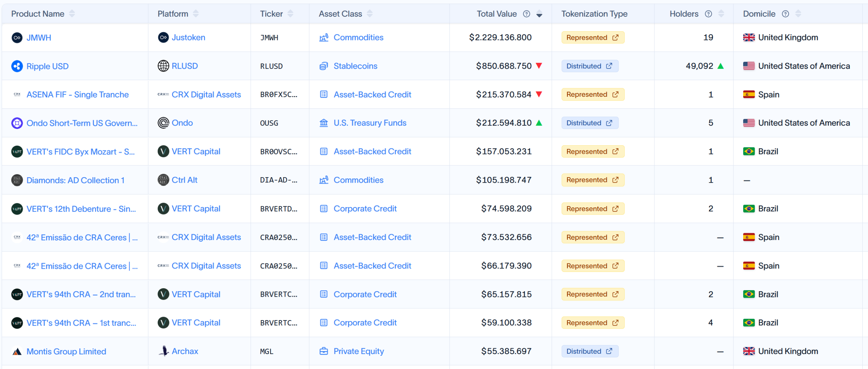The height and width of the screenshot is (369, 868).
Task: Click the JMWH product logo icon
Action: pos(17,38)
